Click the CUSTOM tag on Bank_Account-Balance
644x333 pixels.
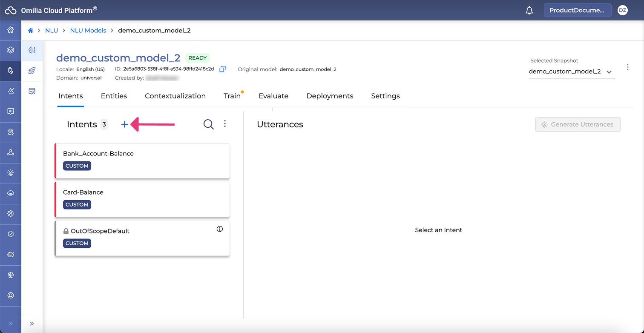(77, 166)
